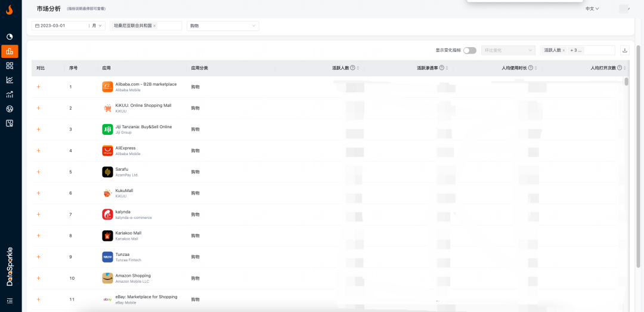
Task: Click the AliExpress app icon
Action: pos(107,150)
